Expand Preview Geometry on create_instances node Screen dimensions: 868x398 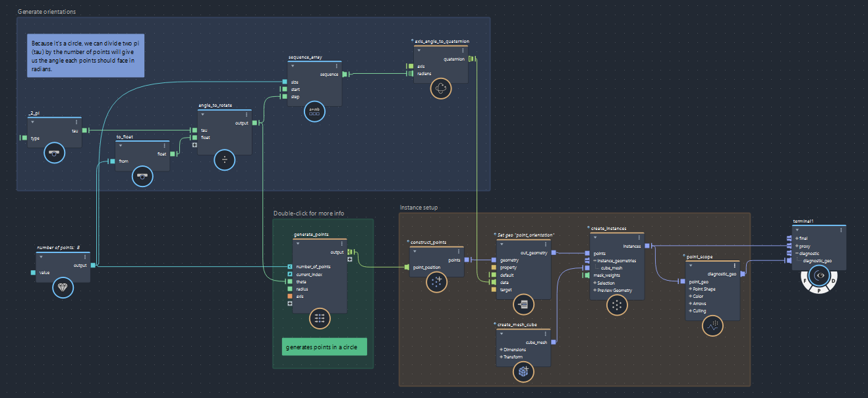[x=612, y=290]
